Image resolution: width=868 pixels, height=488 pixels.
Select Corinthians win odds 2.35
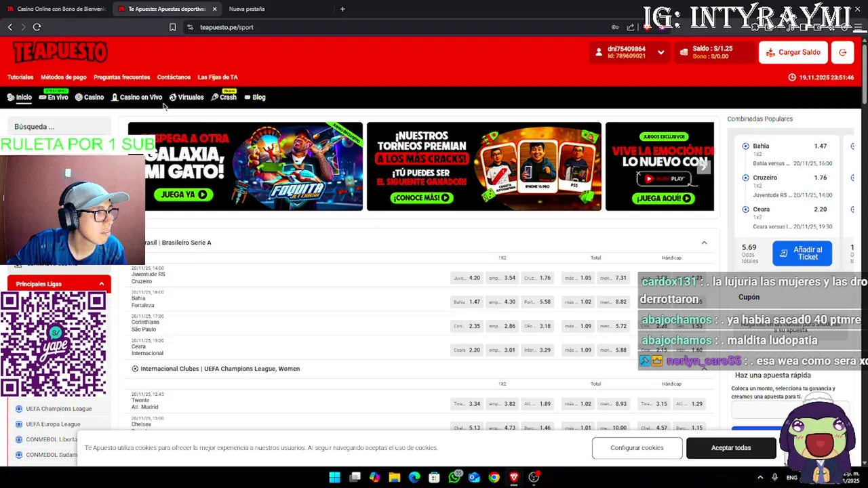click(x=467, y=326)
